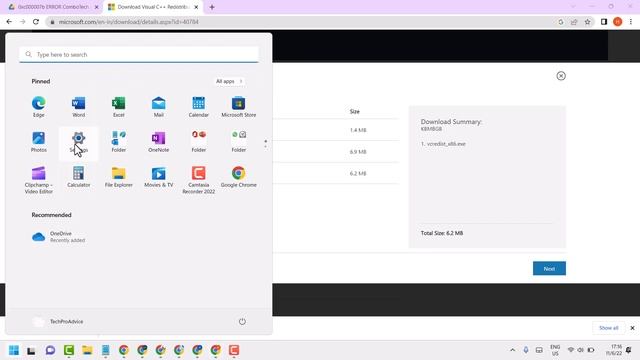Screen dimensions: 640x360
Task: Launch the Calculator app
Action: [78, 177]
